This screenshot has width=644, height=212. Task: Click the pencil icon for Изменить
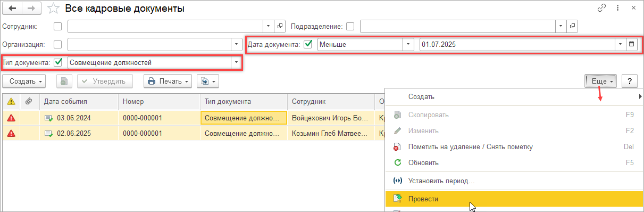397,131
